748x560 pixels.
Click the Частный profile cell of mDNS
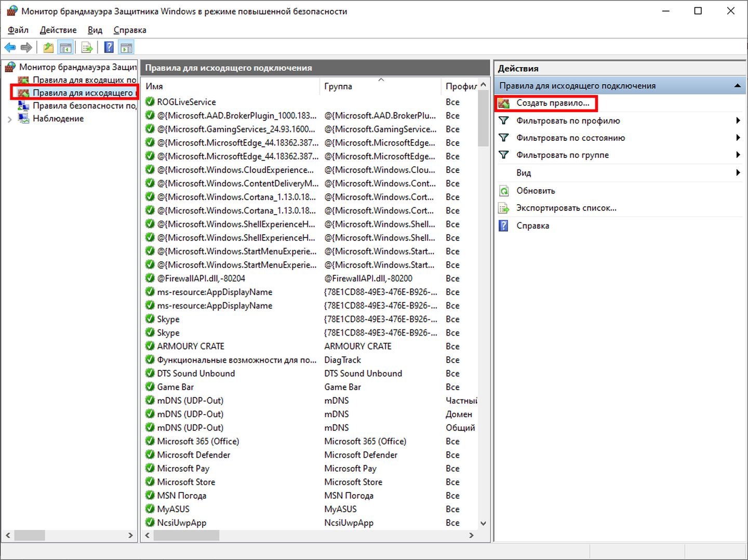461,401
